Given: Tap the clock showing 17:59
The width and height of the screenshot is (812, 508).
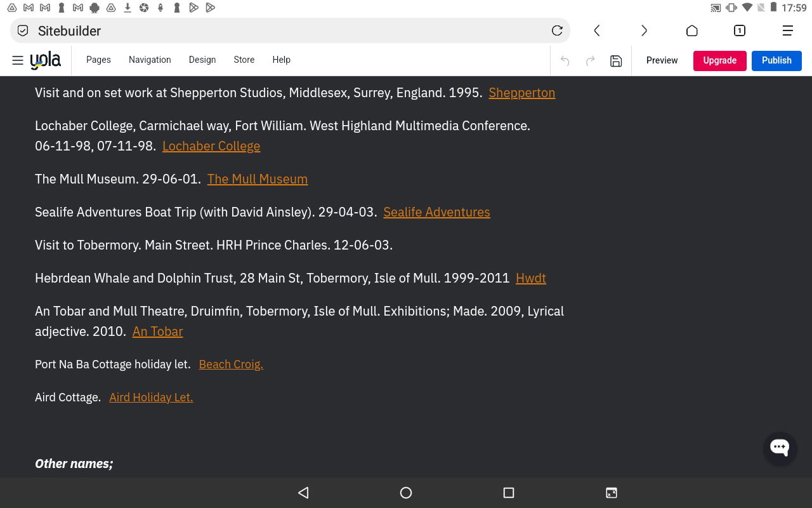Looking at the screenshot, I should pos(794,8).
